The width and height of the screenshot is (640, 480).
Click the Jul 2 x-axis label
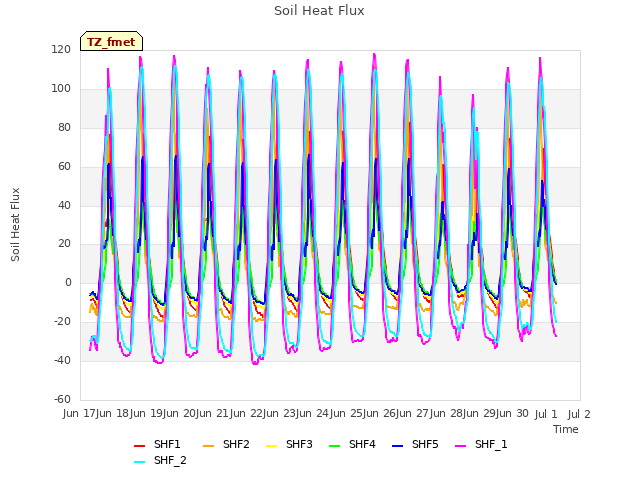[x=579, y=414]
